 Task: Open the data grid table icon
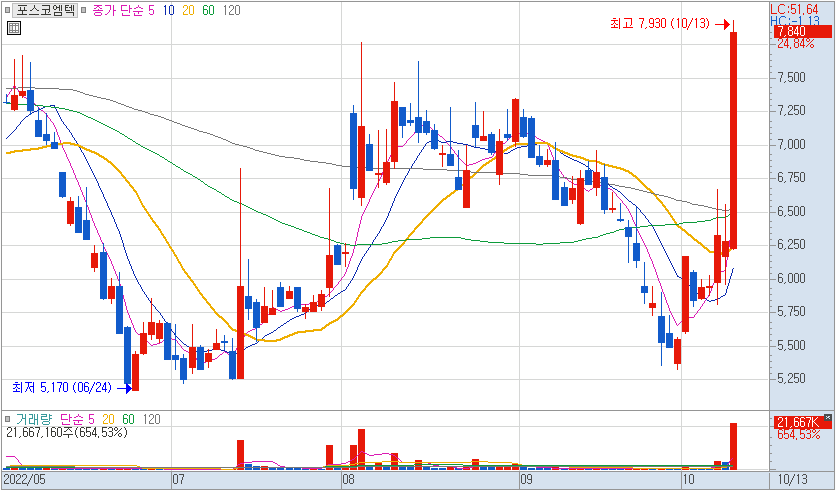pos(14,28)
